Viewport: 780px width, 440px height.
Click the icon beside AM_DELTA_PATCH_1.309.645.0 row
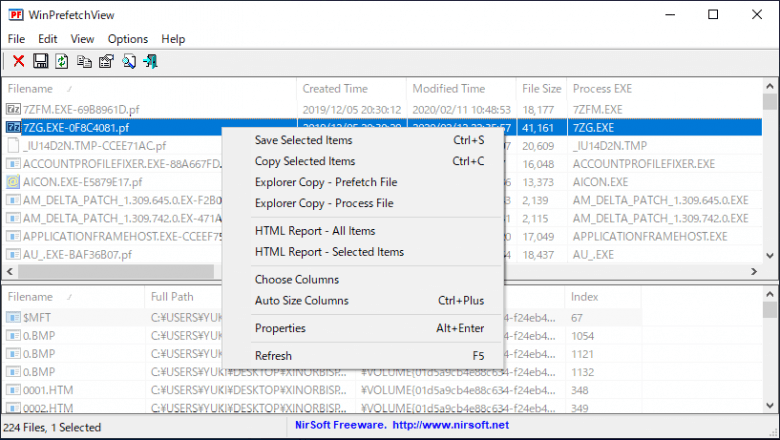(13, 200)
